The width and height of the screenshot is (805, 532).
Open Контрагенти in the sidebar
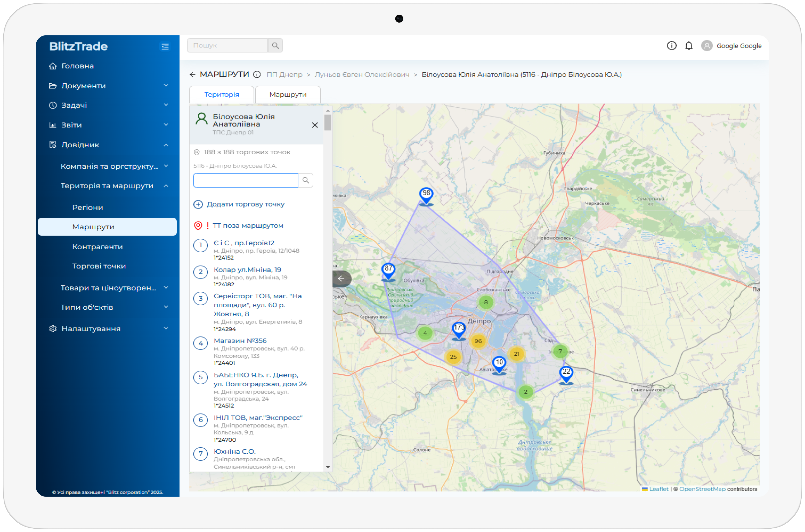point(97,247)
